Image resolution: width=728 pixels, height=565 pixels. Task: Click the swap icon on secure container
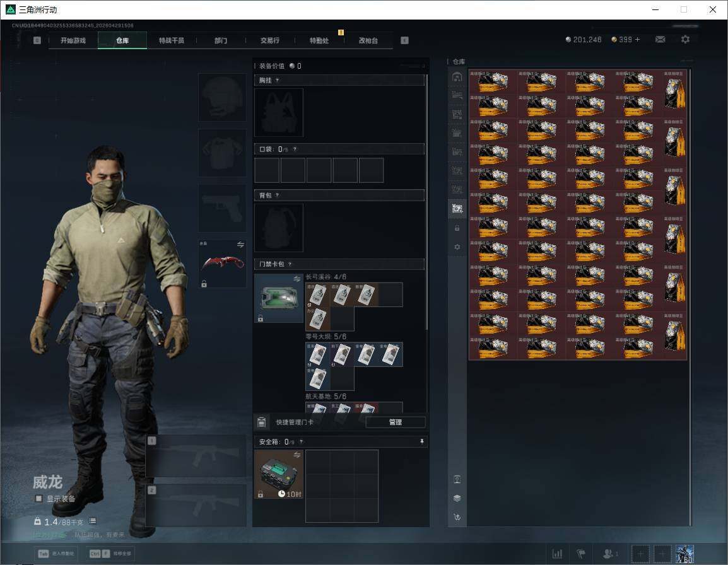point(296,455)
